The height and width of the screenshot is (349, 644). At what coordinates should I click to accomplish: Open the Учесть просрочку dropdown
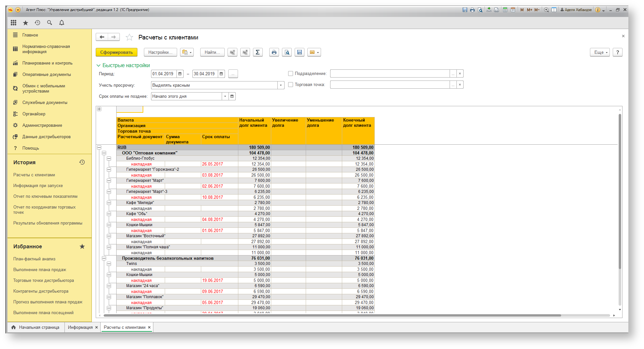tap(281, 85)
